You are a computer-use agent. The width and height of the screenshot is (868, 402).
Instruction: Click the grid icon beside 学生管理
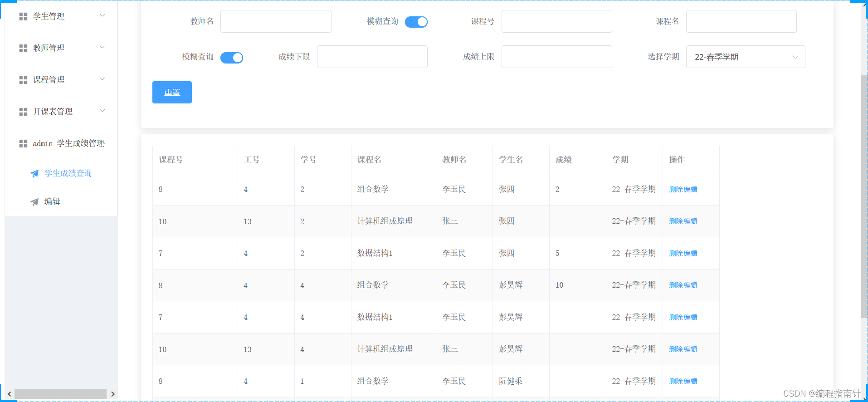click(23, 16)
